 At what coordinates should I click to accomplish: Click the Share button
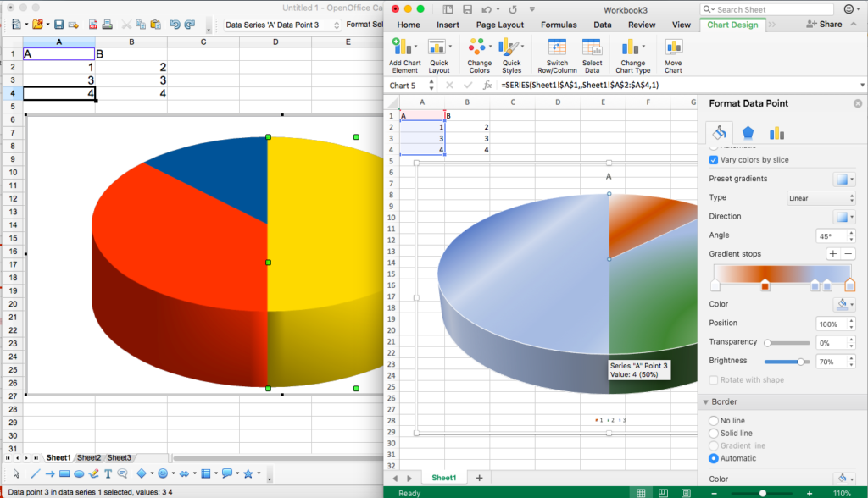[824, 25]
